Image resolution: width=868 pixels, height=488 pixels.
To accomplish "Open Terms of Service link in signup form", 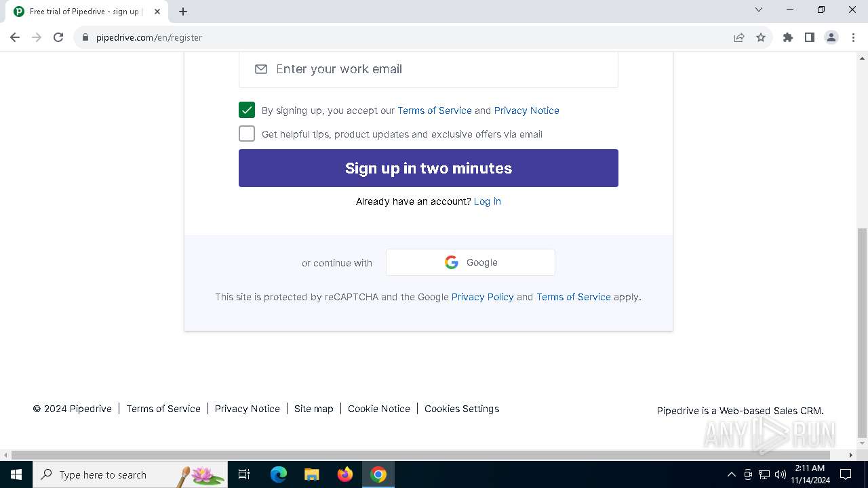I will [435, 110].
